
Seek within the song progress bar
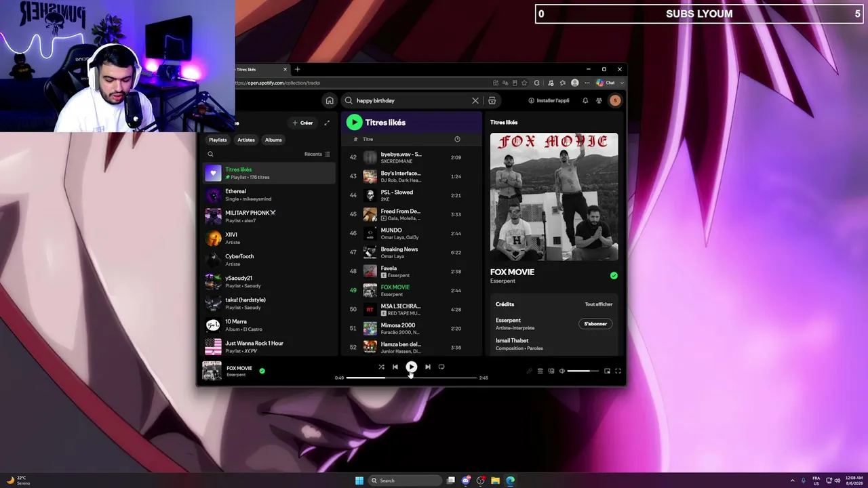pos(412,378)
